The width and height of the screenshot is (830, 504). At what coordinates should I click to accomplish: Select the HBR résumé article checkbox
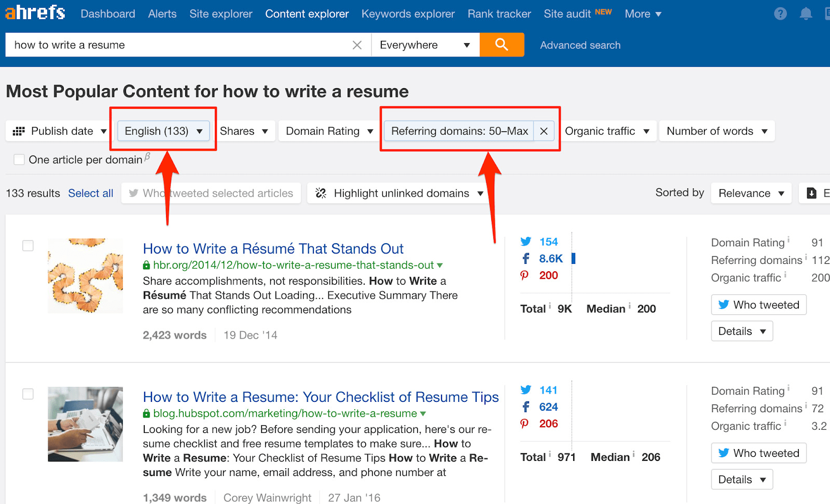(28, 246)
